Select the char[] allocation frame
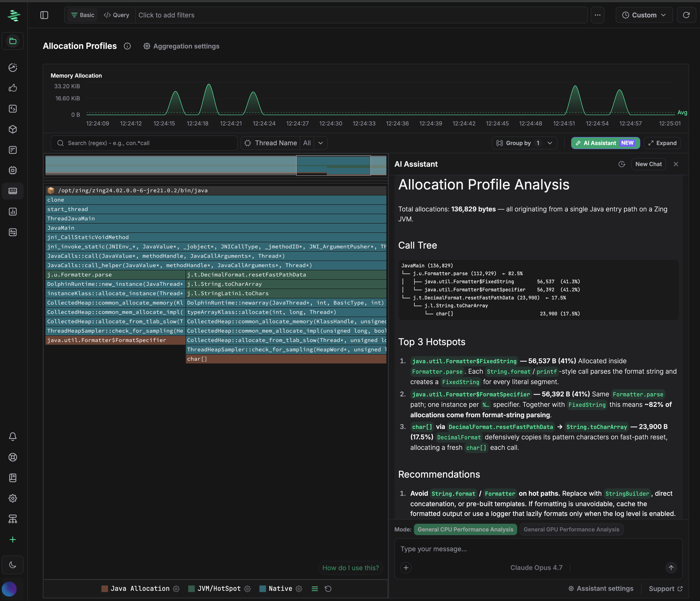Screen dimensions: 700x601 (286, 359)
